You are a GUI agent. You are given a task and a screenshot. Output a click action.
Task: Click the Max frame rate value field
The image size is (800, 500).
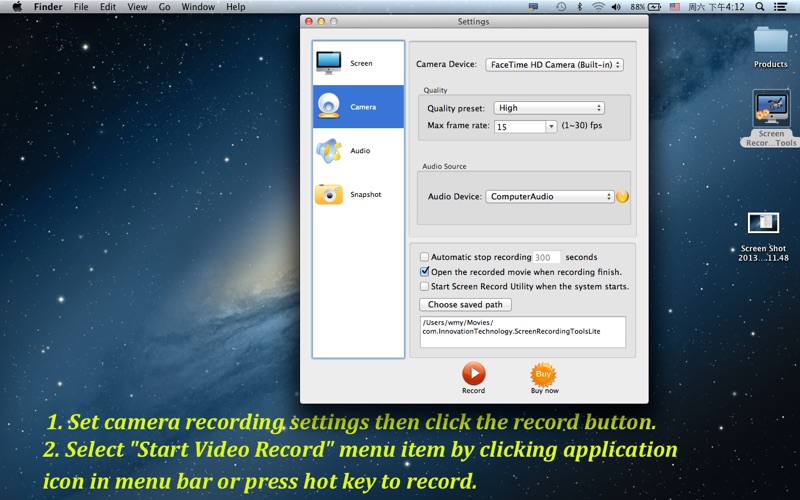coord(520,127)
